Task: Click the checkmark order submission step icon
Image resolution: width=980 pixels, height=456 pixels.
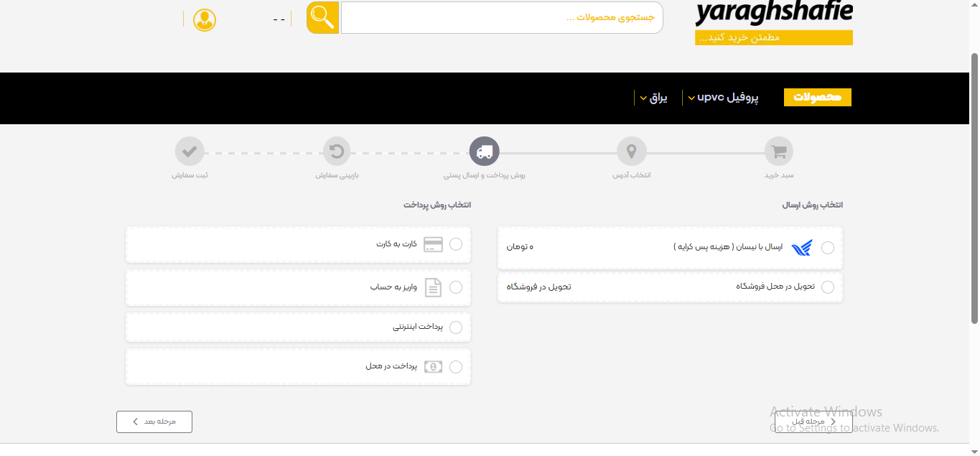Action: 190,151
